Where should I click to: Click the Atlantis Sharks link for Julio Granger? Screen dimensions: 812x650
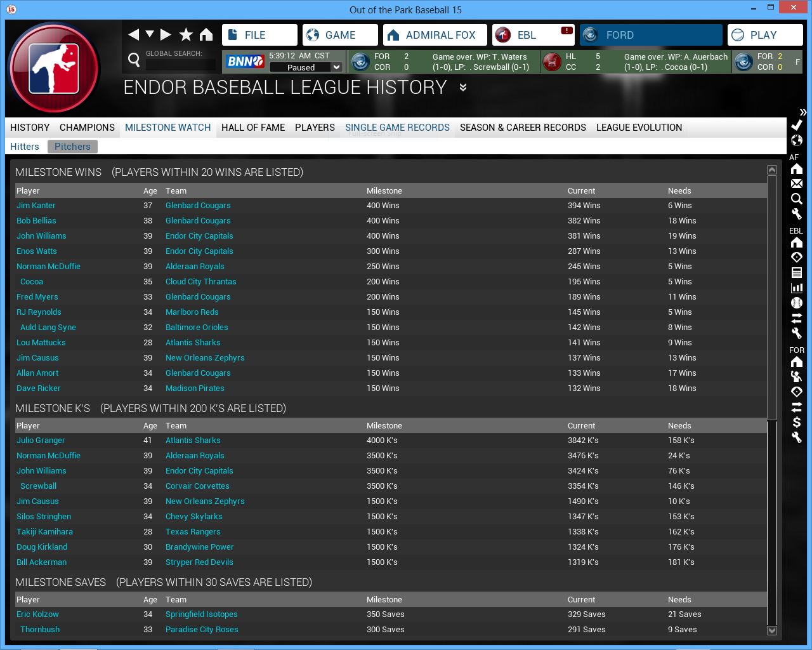coord(193,441)
